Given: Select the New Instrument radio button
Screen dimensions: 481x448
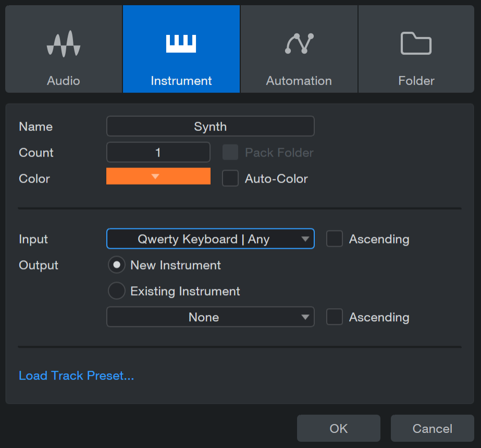Looking at the screenshot, I should tap(117, 265).
